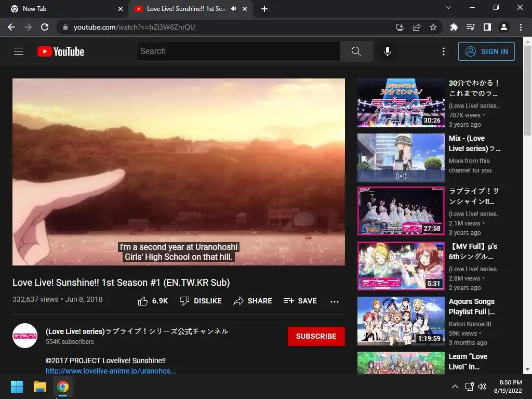
Task: Focus the YouTube Search field
Action: pos(238,51)
